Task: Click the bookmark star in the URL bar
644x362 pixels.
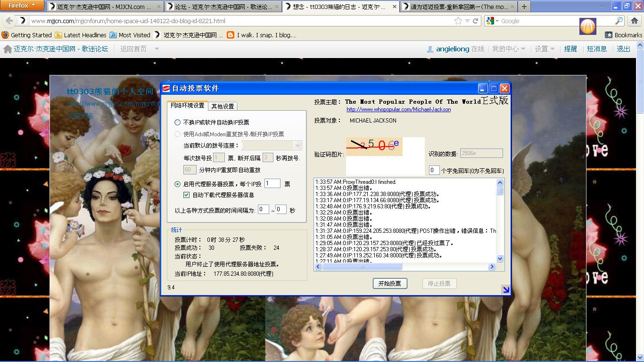Action: [458, 21]
